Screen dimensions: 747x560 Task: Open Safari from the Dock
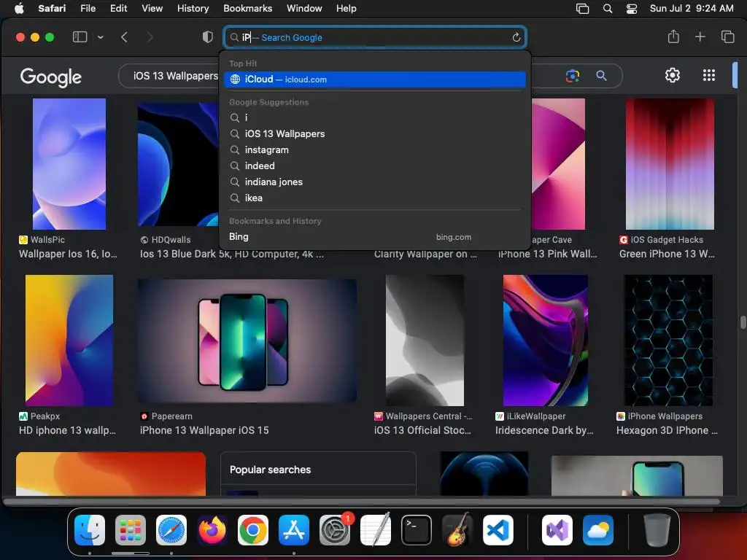click(171, 530)
